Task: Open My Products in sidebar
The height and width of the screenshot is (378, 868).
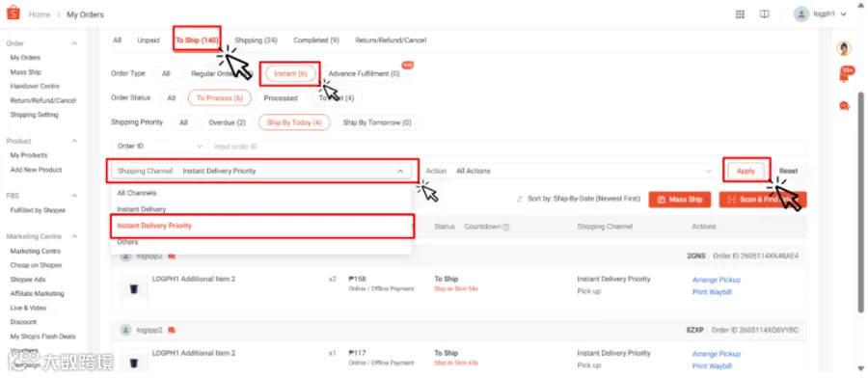Action: pyautogui.click(x=29, y=155)
